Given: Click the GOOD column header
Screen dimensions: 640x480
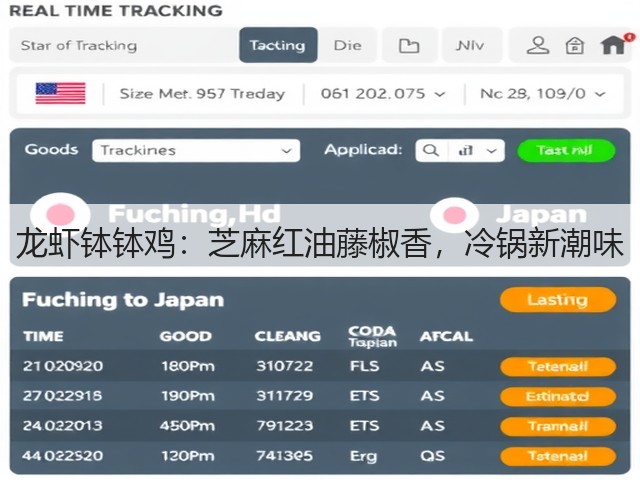Looking at the screenshot, I should pyautogui.click(x=186, y=336).
